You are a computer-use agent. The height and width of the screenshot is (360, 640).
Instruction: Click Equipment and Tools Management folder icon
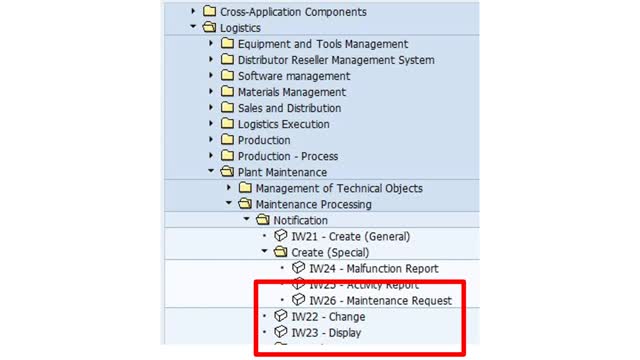click(227, 43)
